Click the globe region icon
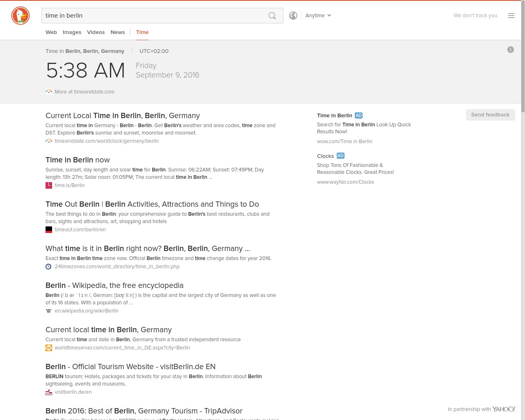This screenshot has height=420, width=525. [293, 16]
